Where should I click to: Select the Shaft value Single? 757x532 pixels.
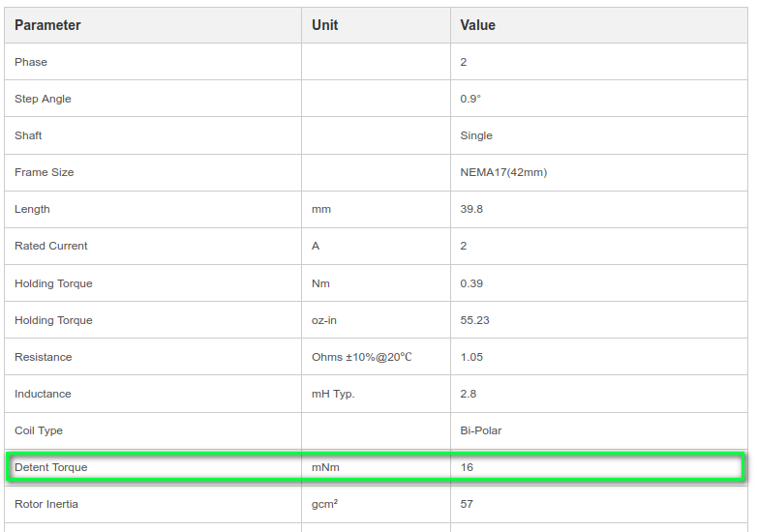pyautogui.click(x=476, y=135)
